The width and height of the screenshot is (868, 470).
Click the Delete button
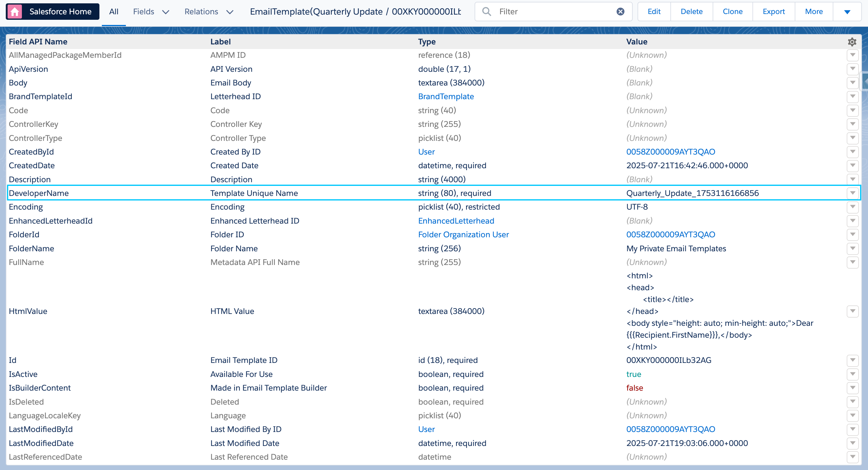tap(691, 12)
